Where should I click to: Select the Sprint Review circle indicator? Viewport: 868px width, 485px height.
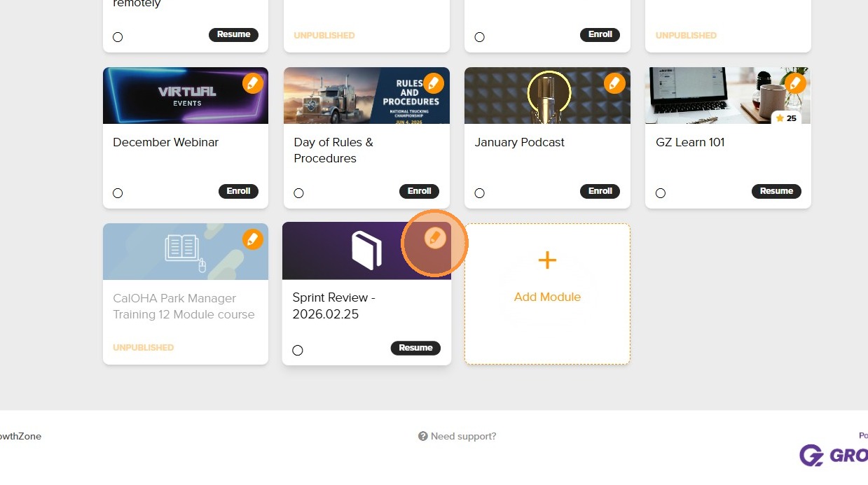click(298, 350)
